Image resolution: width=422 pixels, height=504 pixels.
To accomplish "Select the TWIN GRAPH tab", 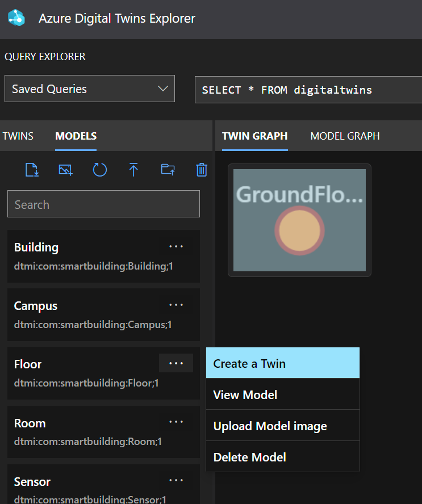I will [255, 136].
